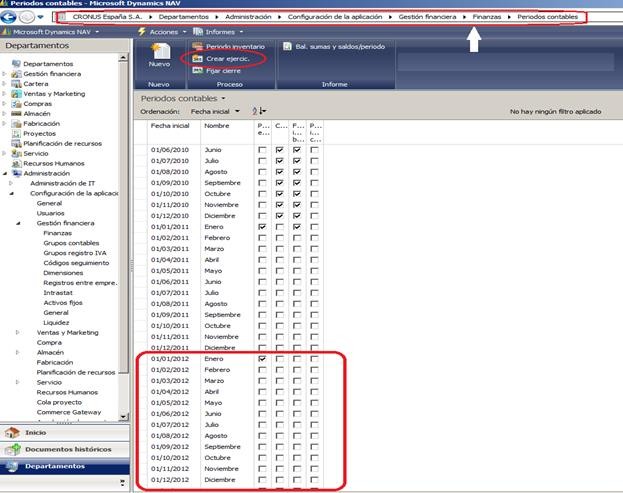This screenshot has height=493, width=623.
Task: Click the Back navigation arrow button
Action: [9, 17]
